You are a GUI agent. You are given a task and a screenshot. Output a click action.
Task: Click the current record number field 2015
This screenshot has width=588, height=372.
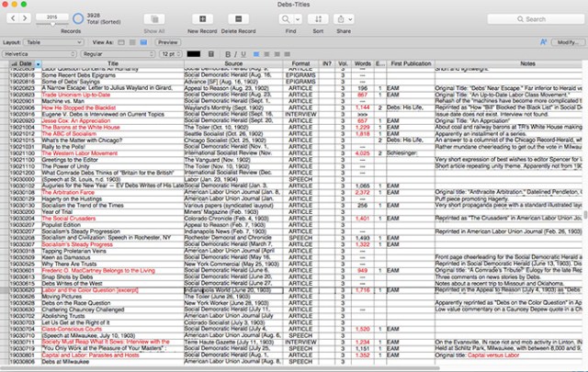(52, 17)
